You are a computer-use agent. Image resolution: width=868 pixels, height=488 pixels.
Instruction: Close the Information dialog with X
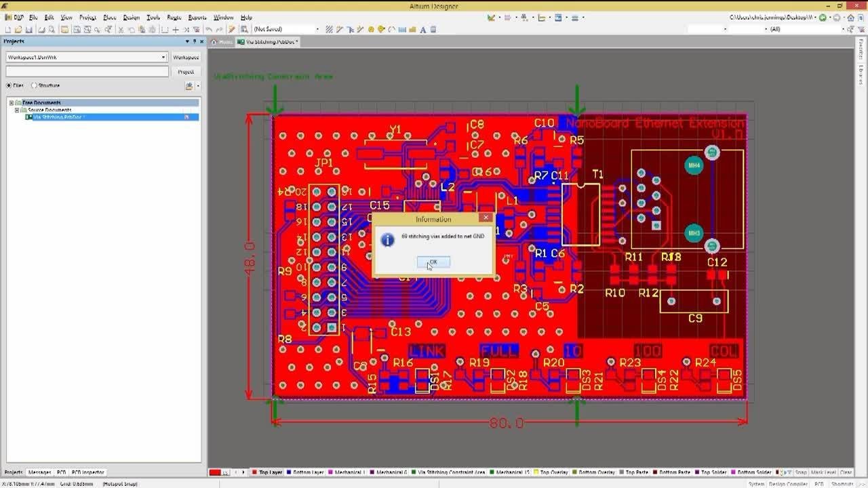[486, 218]
